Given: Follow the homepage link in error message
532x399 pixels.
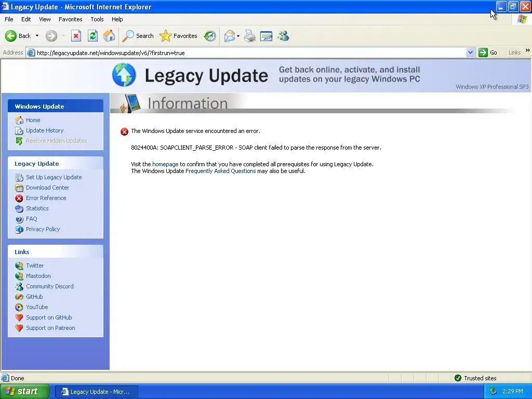Looking at the screenshot, I should (165, 164).
